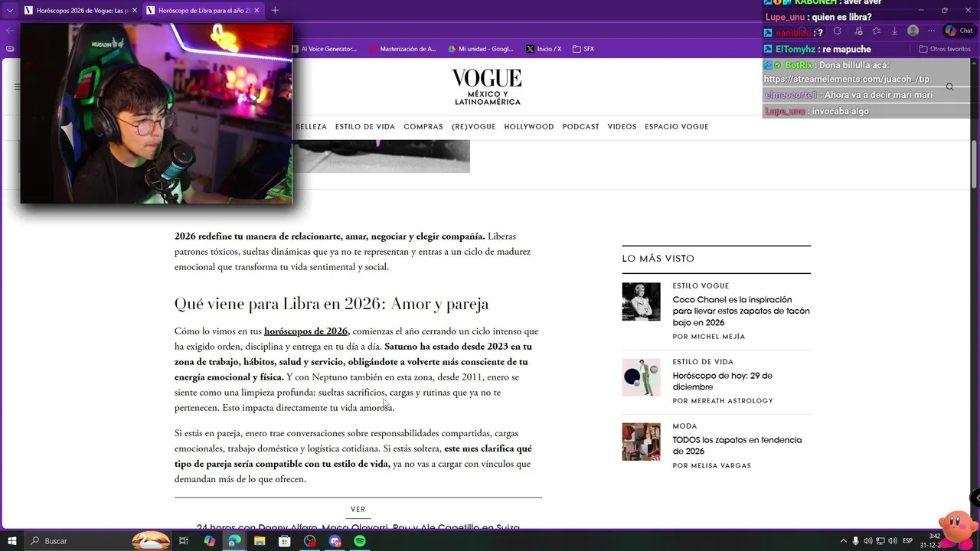980x551 pixels.
Task: Go to Vogue México y Latinoamérica logo
Action: click(x=487, y=86)
